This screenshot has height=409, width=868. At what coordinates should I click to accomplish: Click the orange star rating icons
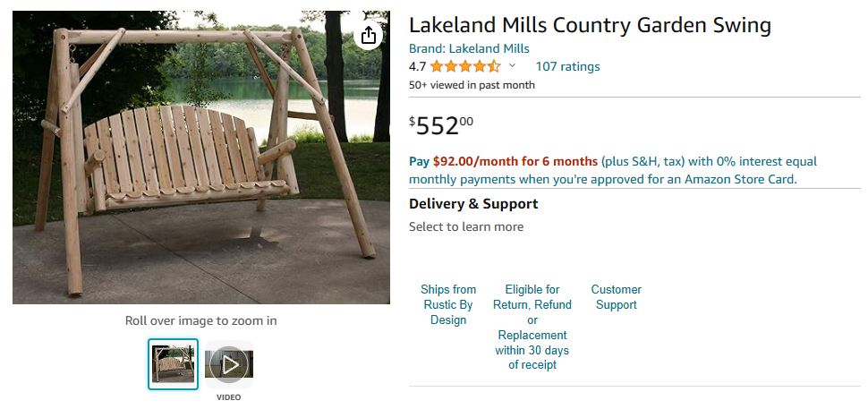[464, 66]
